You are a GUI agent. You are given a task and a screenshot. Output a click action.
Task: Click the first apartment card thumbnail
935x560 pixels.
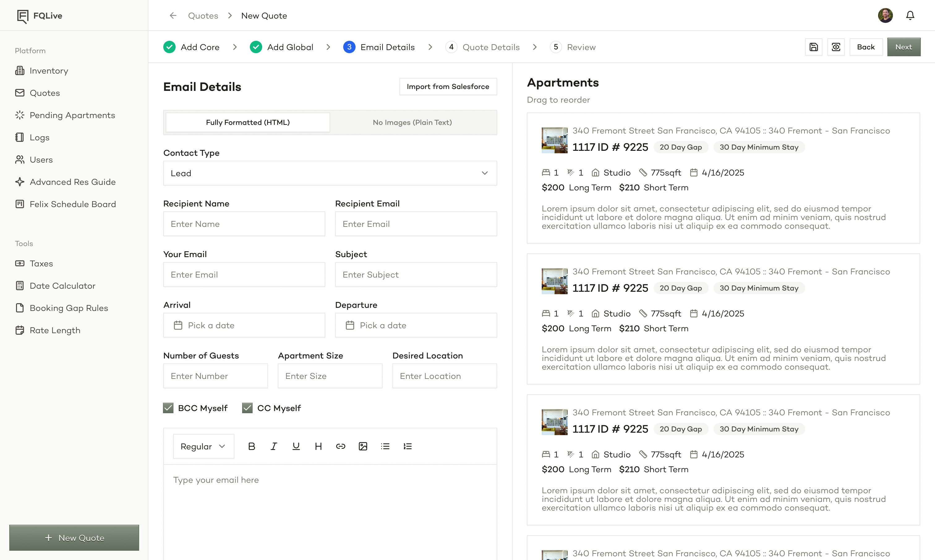(554, 140)
